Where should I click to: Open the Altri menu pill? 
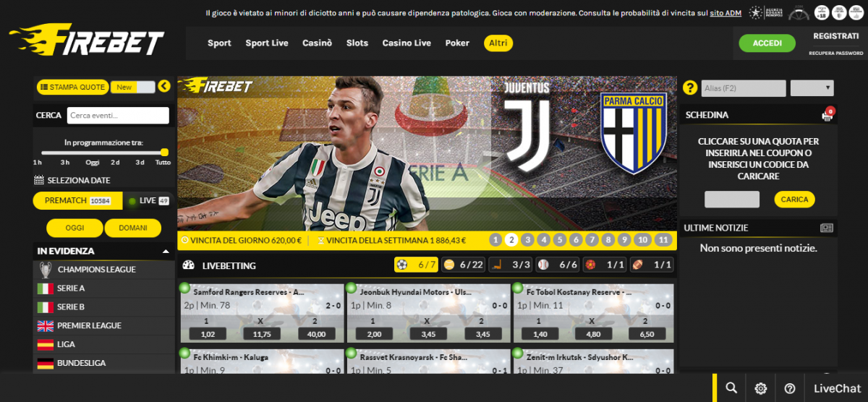[x=498, y=43]
